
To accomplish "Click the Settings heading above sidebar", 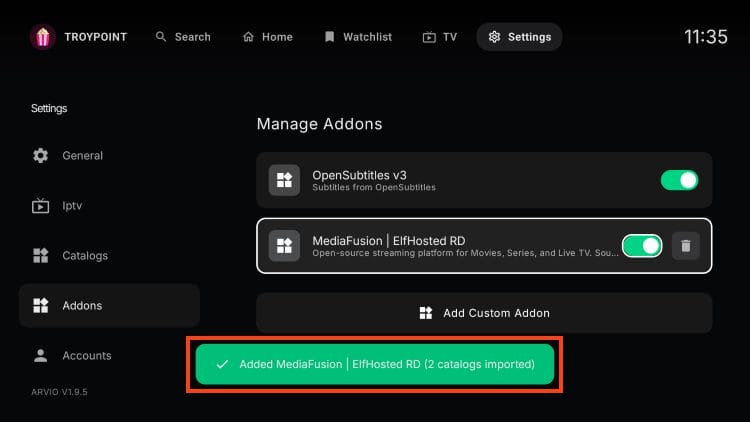I will tap(49, 109).
